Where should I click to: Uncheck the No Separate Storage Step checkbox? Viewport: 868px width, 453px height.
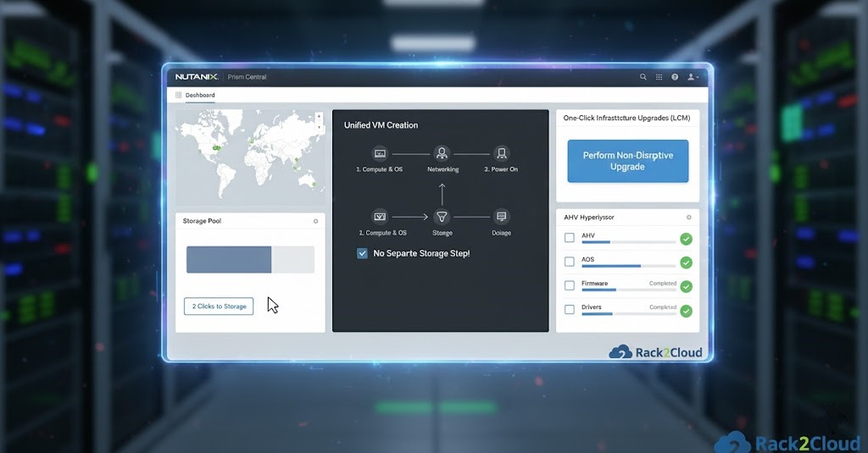click(x=363, y=253)
